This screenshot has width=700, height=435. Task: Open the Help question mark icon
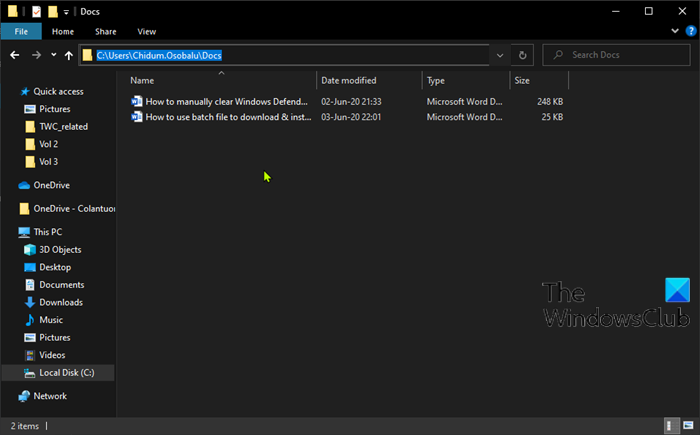click(x=691, y=31)
